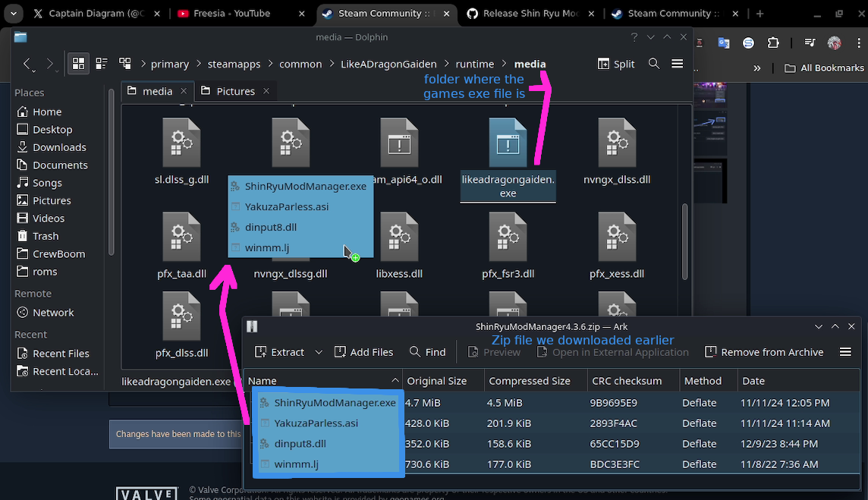Click Find in Ark toolbar
Image resolution: width=868 pixels, height=500 pixels.
[x=427, y=352]
